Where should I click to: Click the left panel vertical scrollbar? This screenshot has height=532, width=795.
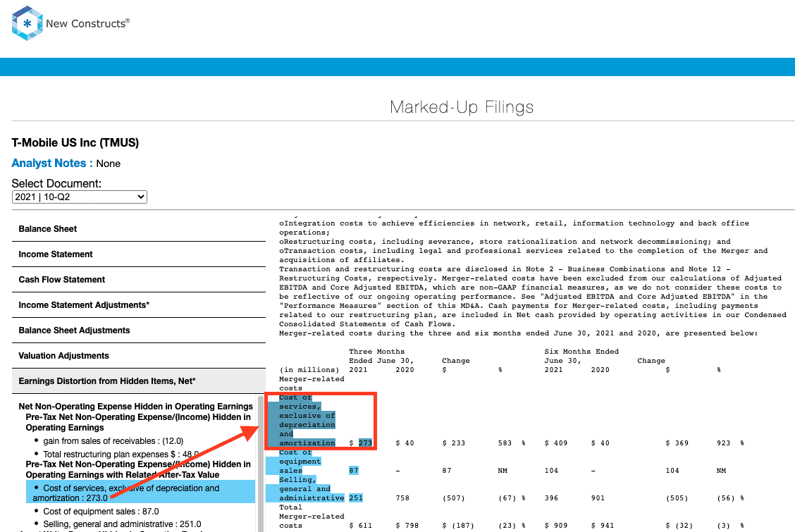pos(261,463)
